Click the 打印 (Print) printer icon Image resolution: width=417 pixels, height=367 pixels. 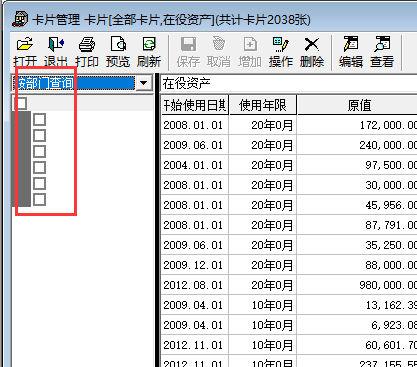(x=87, y=44)
